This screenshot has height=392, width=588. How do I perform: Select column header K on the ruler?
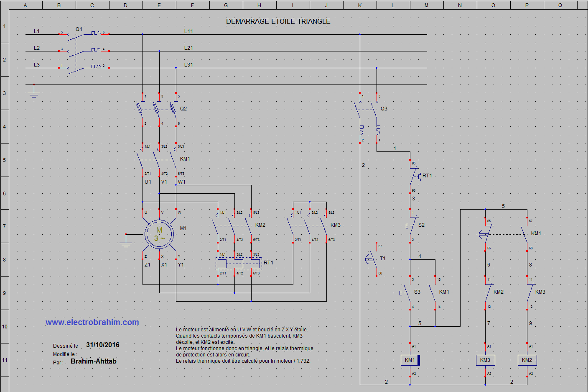point(360,5)
